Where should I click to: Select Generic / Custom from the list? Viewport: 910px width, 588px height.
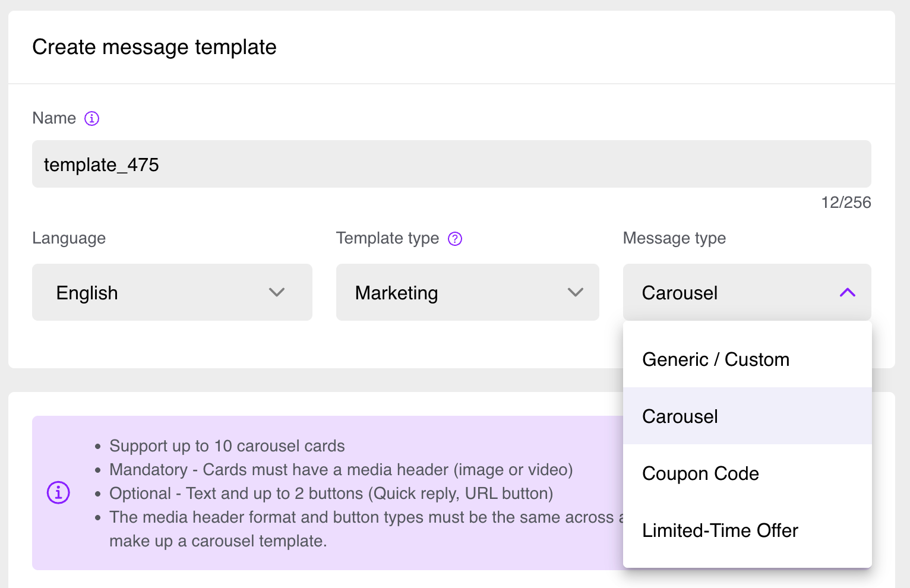point(747,359)
